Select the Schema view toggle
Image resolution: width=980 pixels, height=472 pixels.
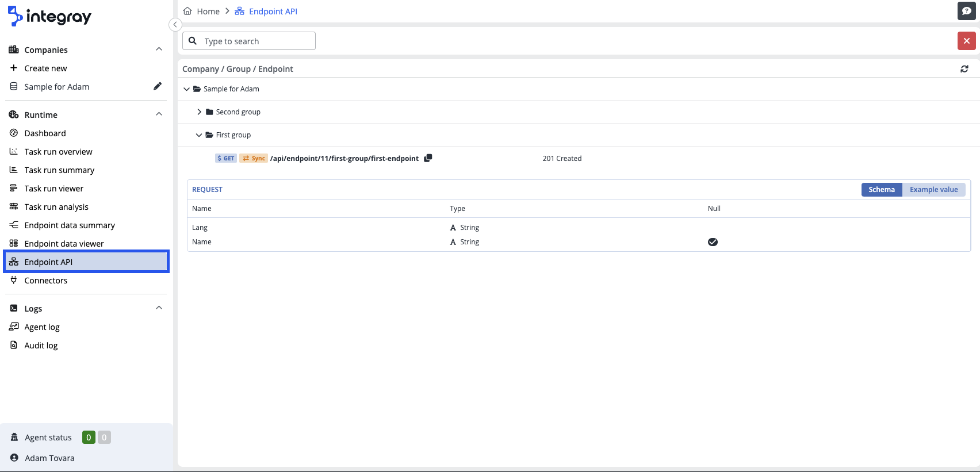[881, 190]
